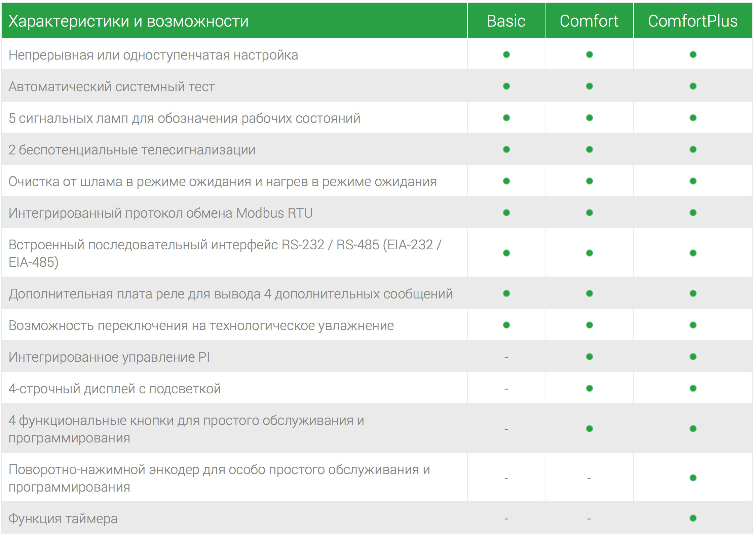Click ComfortPlus dot for Modbus RTU row

pos(693,213)
